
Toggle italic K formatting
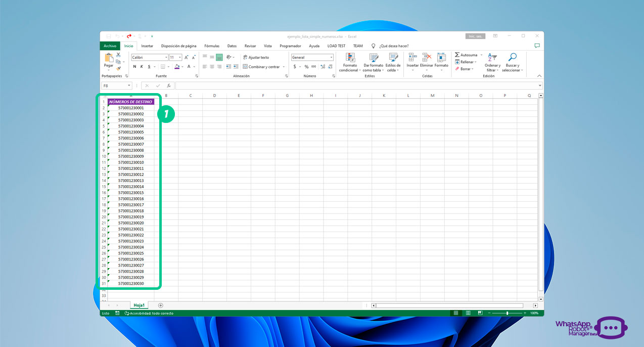coord(142,67)
